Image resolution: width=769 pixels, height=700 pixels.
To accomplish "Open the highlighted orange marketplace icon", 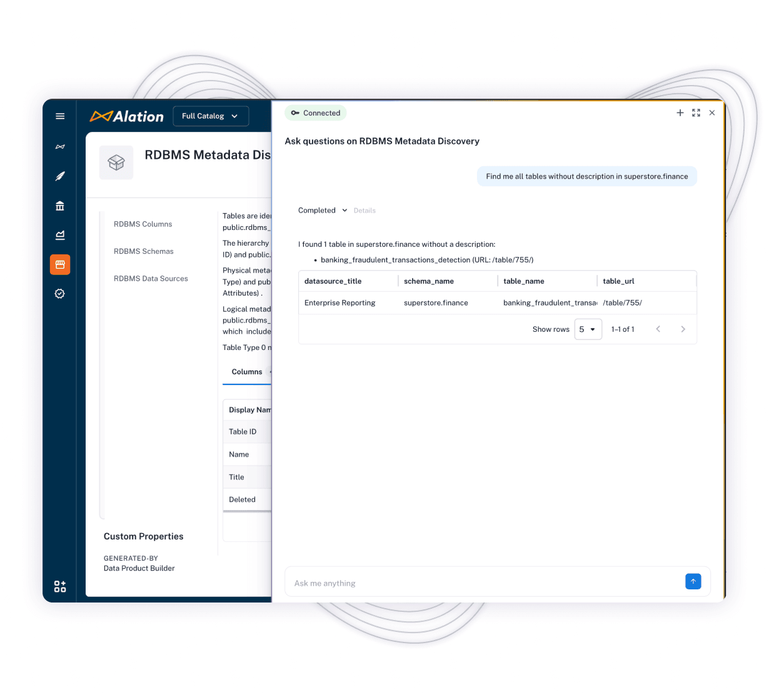I will tap(60, 264).
